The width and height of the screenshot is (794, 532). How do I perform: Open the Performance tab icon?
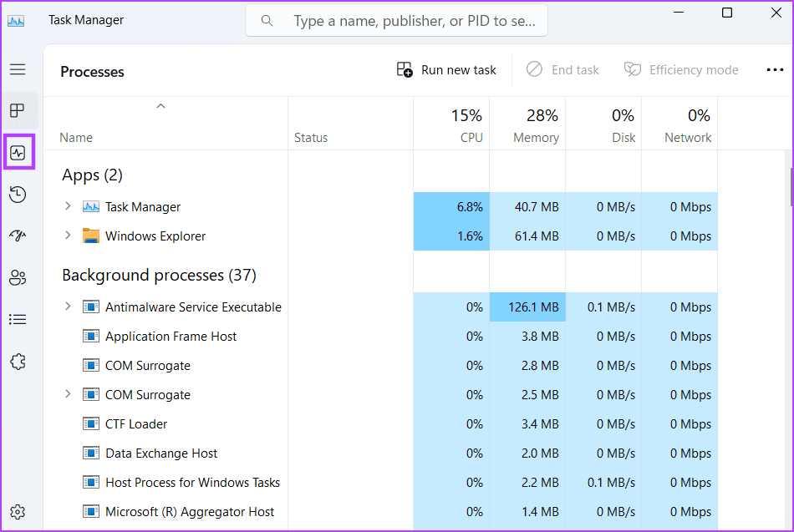tap(18, 152)
